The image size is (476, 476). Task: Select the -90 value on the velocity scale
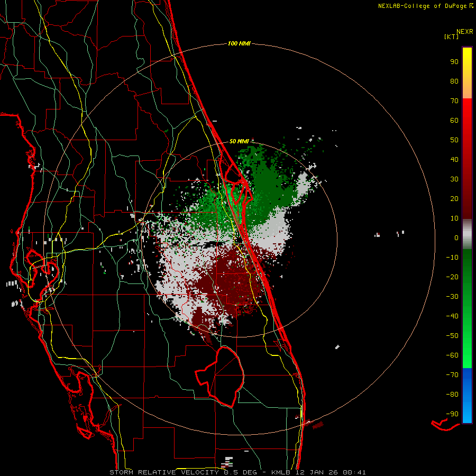(452, 414)
